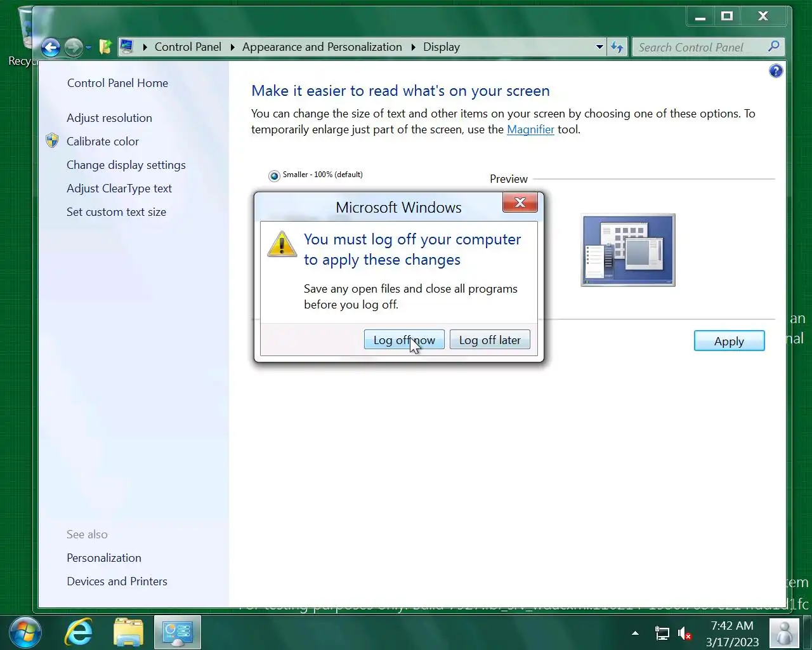Open Control Panel Home
The image size is (812, 650).
(117, 83)
